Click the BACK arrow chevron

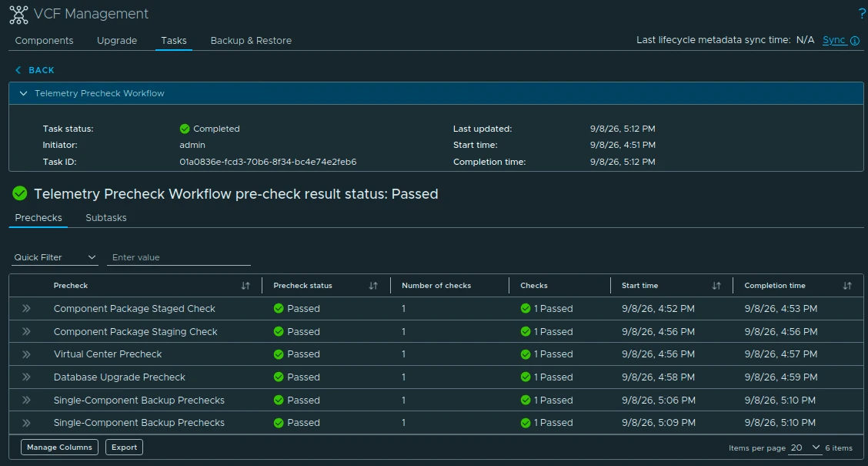[x=18, y=70]
